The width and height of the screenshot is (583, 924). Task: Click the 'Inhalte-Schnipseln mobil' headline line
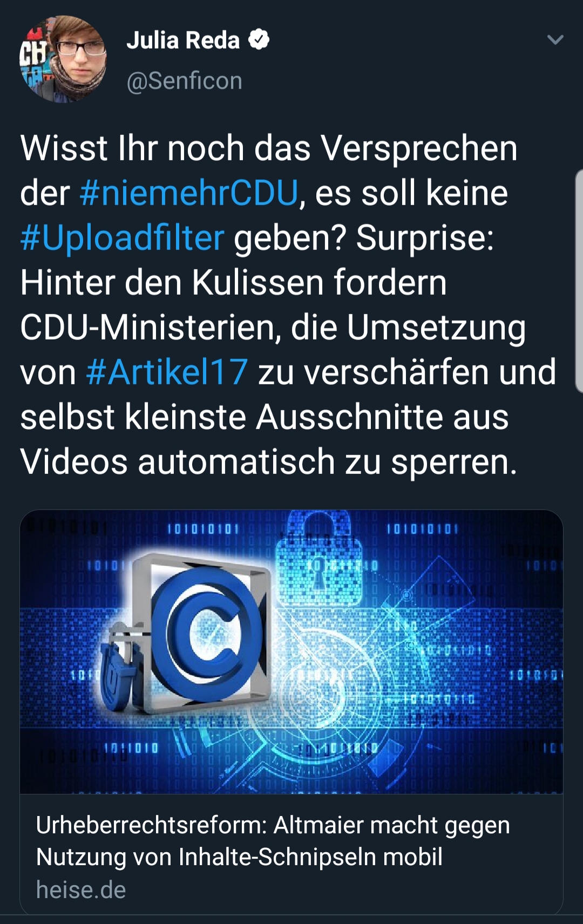(x=310, y=857)
